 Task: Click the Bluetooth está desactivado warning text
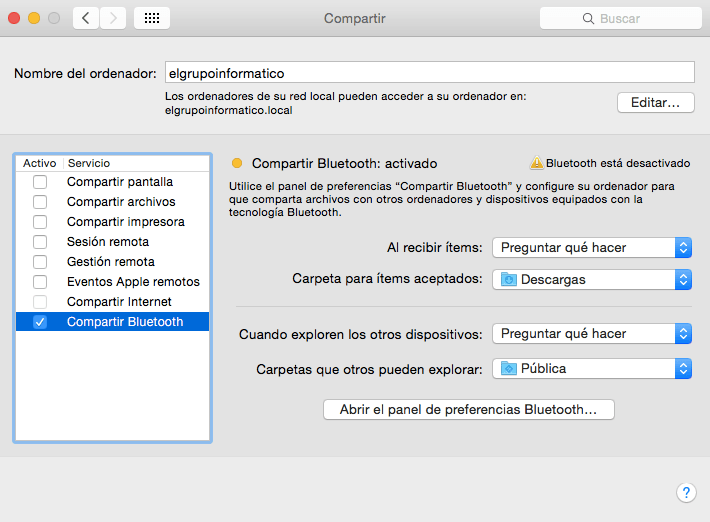pyautogui.click(x=618, y=163)
